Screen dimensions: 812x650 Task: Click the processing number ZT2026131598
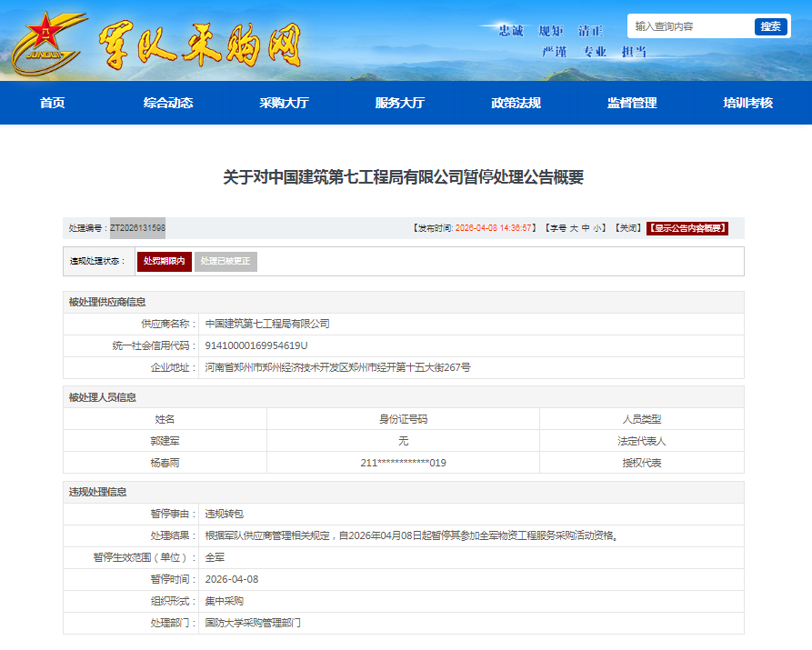[x=137, y=228]
